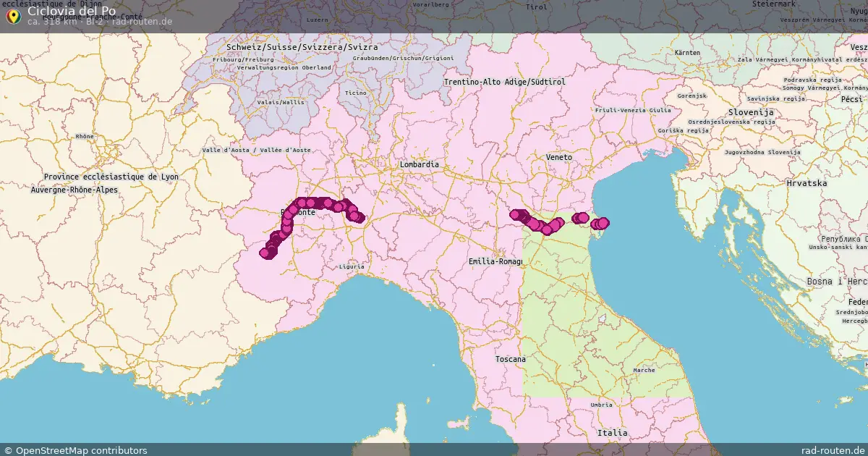Click the Lombardia map label
The height and width of the screenshot is (456, 868).
pyautogui.click(x=420, y=164)
